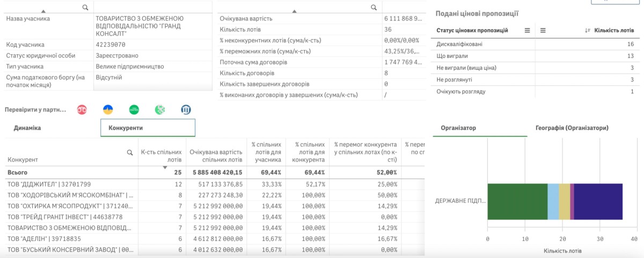The height and width of the screenshot is (258, 644).
Task: Click search icon in expected value table
Action: 374,7
